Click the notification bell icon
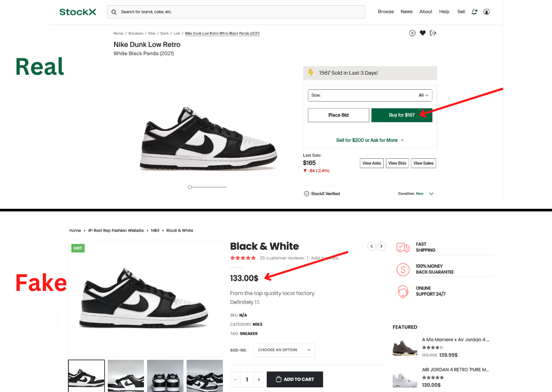This screenshot has height=392, width=552. point(474,12)
